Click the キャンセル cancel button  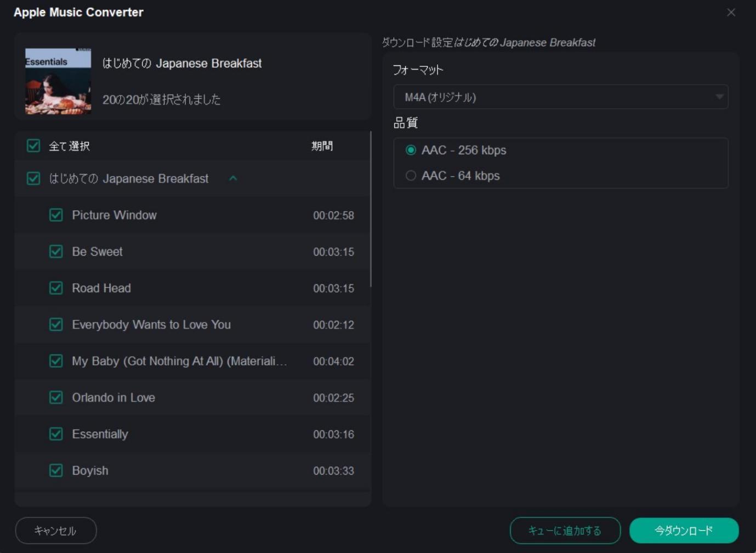(x=56, y=531)
